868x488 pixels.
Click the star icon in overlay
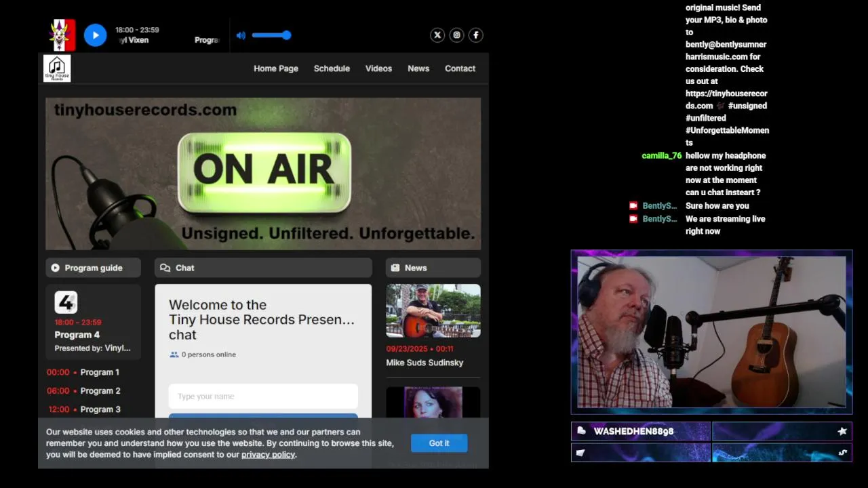click(842, 431)
